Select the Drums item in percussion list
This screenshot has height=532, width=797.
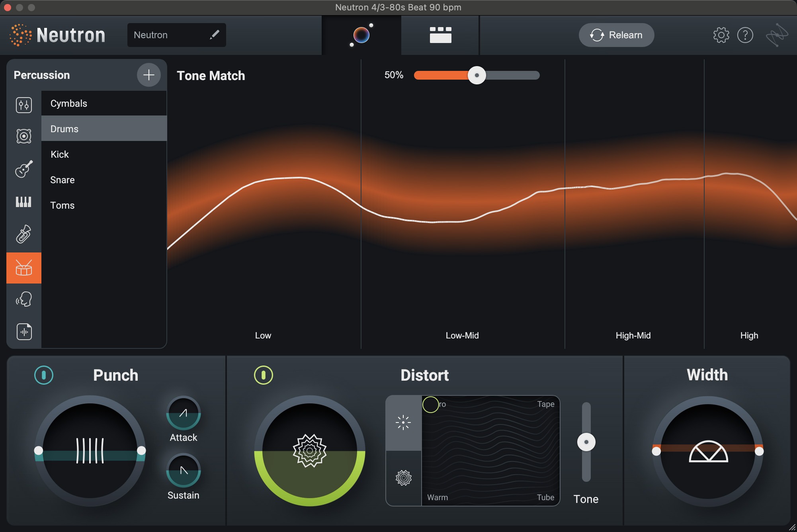(x=104, y=128)
